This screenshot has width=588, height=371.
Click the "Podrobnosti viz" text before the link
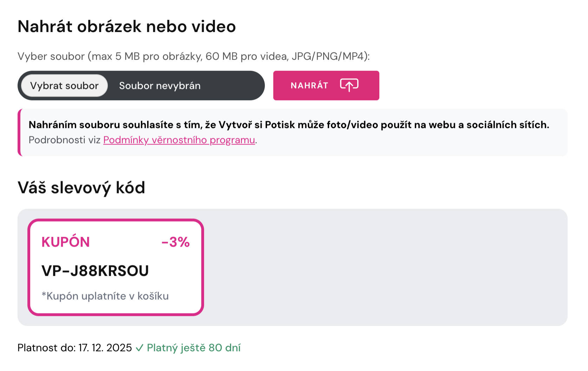pos(65,140)
